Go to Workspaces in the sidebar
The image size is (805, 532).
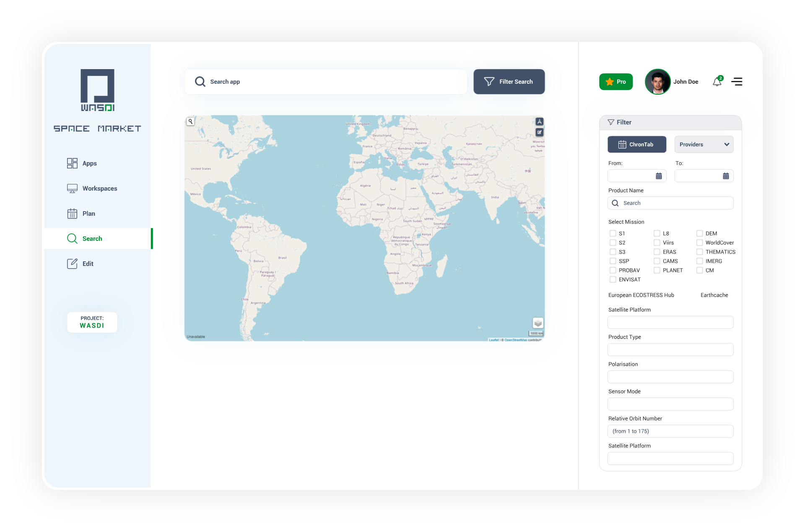[99, 189]
